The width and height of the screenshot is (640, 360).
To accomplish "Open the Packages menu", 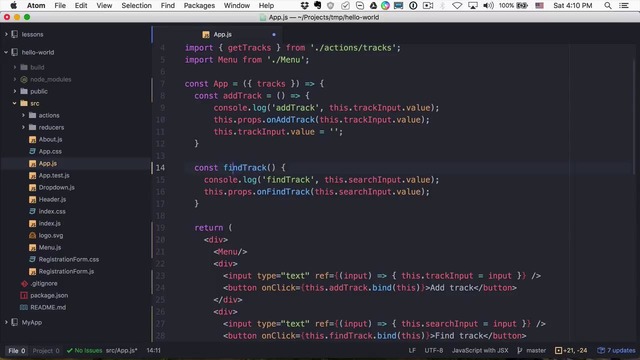I will click(199, 5).
